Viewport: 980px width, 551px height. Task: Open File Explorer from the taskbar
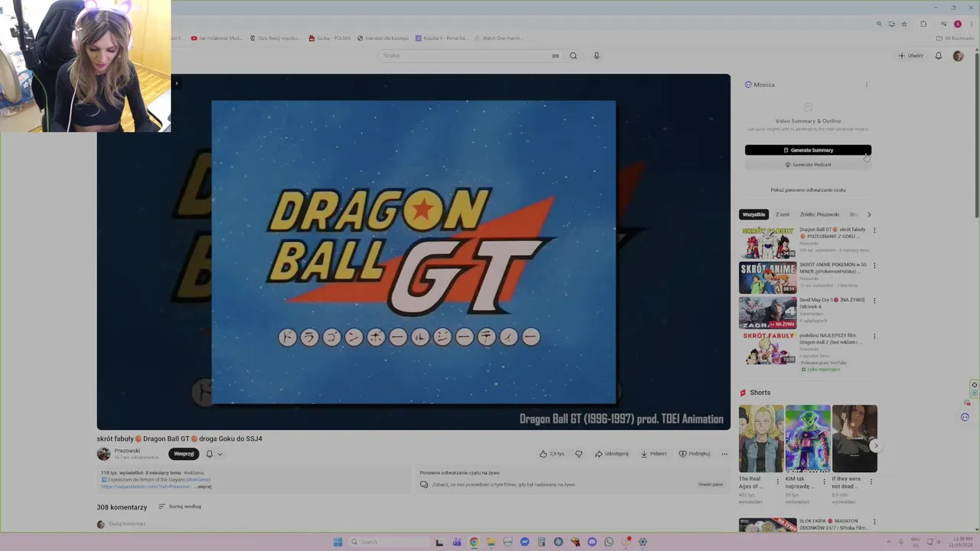coord(491,542)
